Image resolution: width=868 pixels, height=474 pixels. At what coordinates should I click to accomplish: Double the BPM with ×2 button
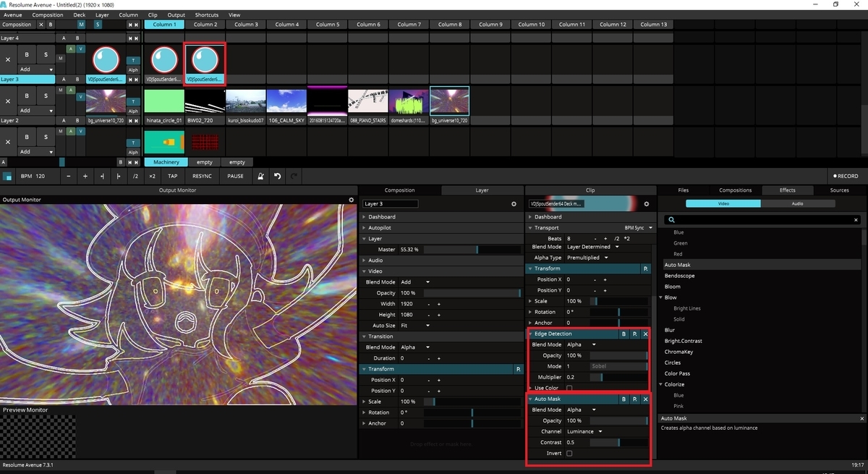(152, 176)
